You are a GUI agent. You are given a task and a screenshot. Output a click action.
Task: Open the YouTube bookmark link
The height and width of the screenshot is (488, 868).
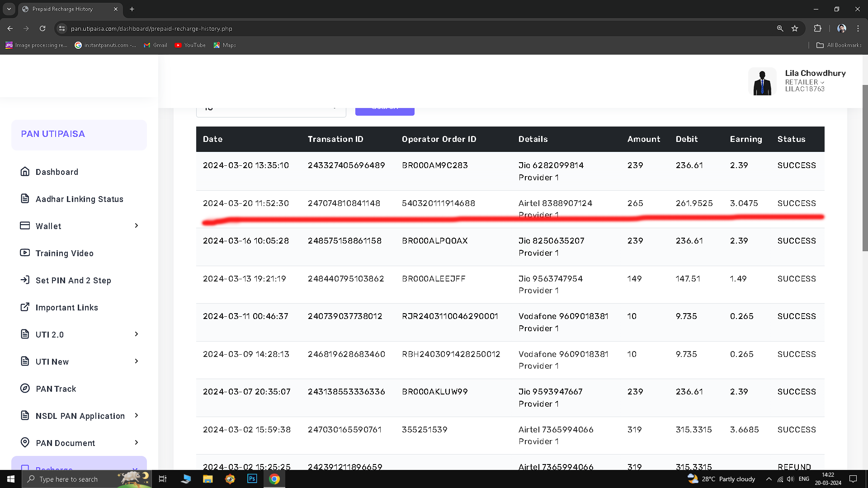tap(190, 45)
